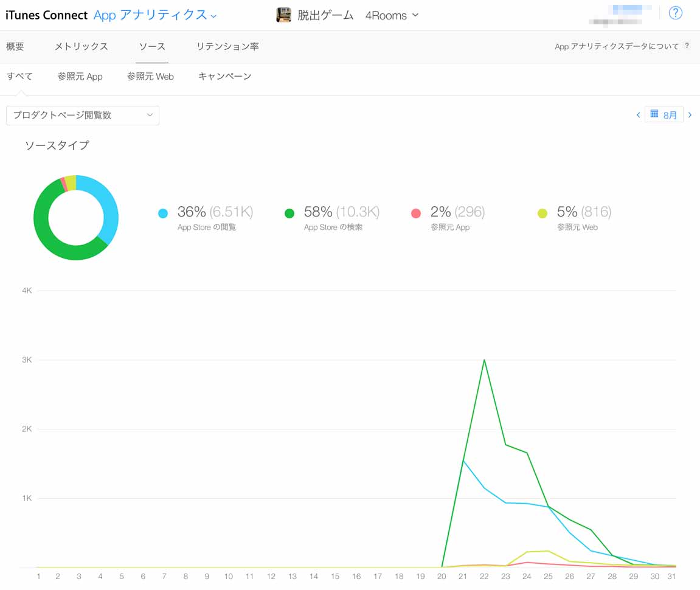Go to previous month with left arrow
Image resolution: width=700 pixels, height=590 pixels.
[x=638, y=115]
